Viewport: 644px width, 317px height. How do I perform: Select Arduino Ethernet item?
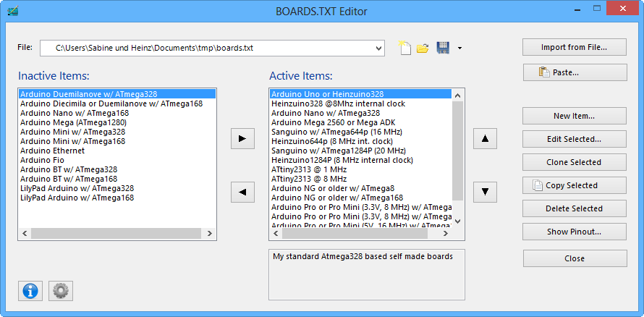(x=117, y=151)
